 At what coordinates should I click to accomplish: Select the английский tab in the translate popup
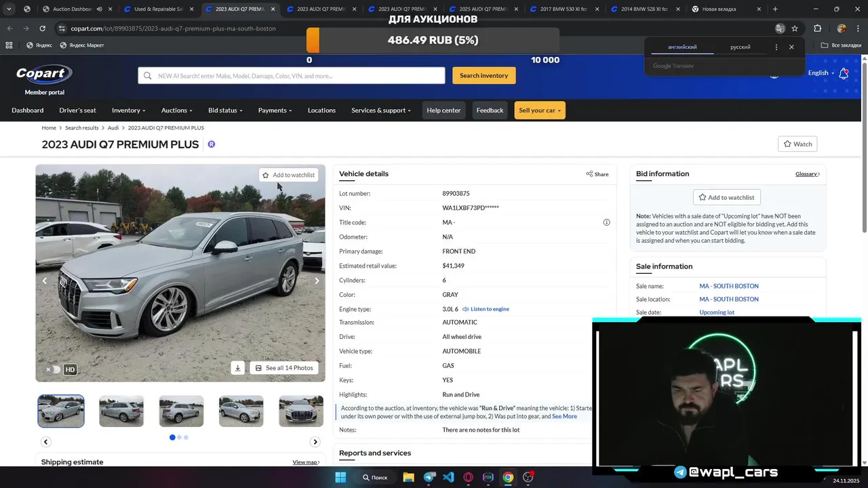(x=682, y=47)
